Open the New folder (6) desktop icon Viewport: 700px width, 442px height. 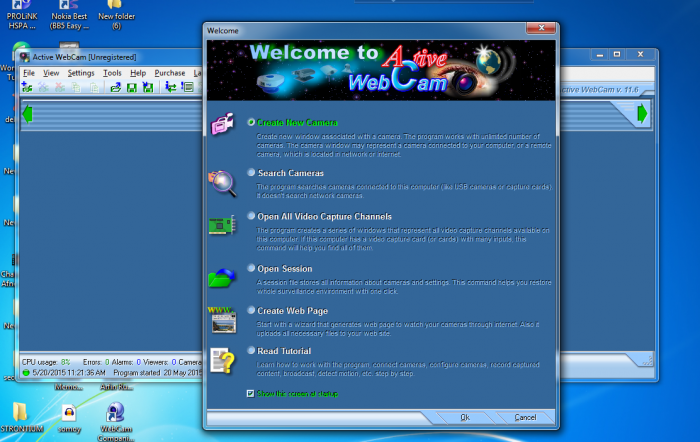point(116,15)
